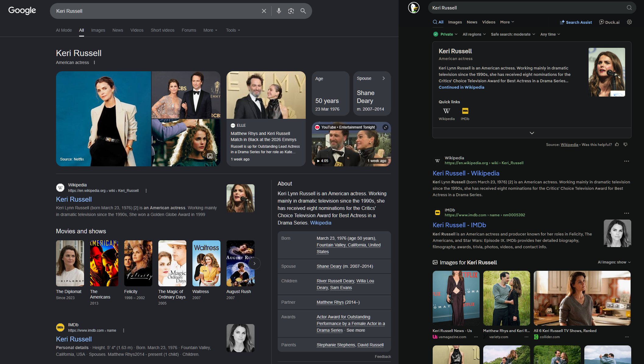Switch to DuckDuckGo News tab

[x=472, y=22]
